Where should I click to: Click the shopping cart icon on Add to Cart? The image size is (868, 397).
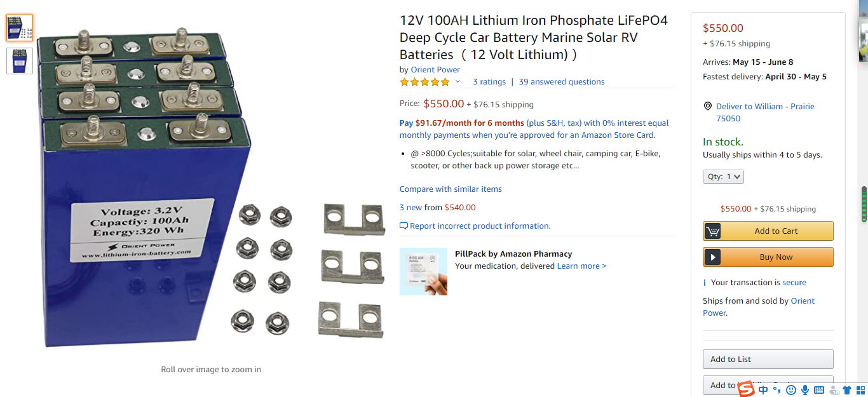(713, 231)
